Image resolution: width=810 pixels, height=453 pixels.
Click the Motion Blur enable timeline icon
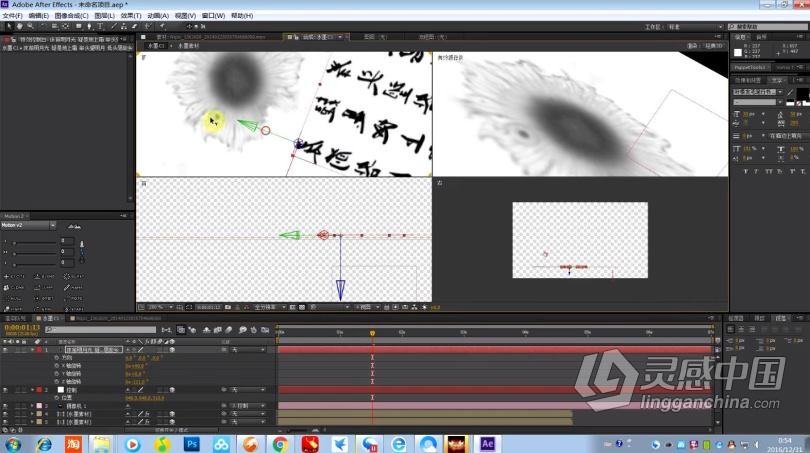228,330
